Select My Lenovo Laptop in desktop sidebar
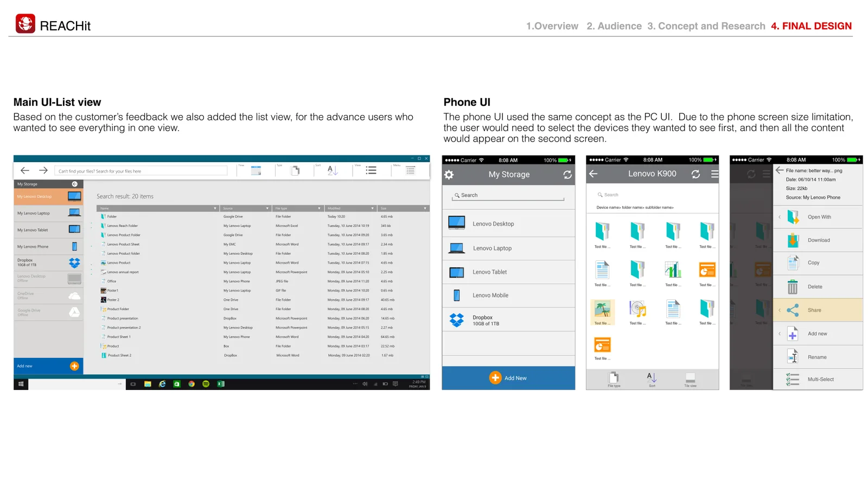 tap(48, 213)
